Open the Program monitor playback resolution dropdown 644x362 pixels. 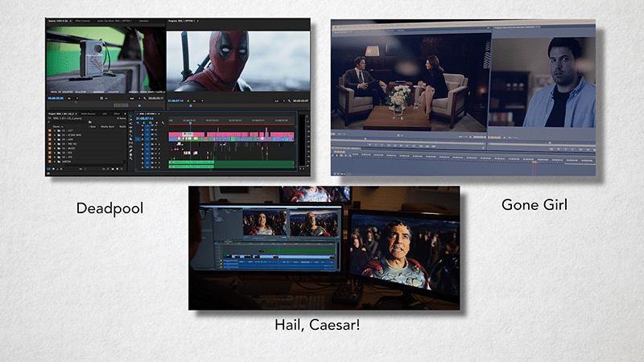coord(279,101)
